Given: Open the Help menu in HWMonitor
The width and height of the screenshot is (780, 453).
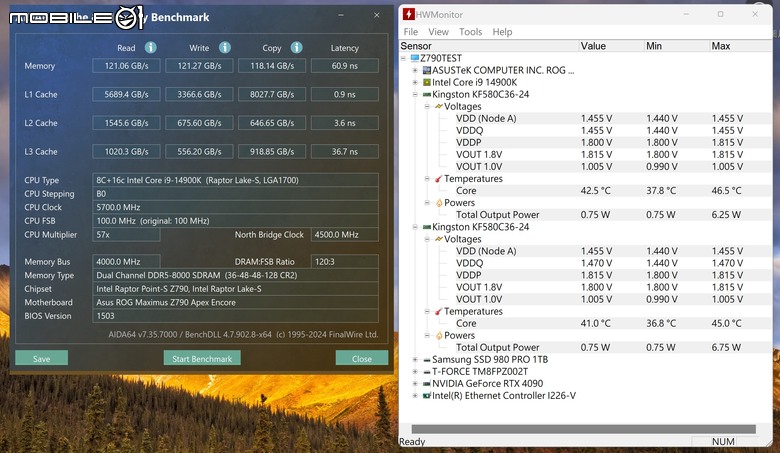Looking at the screenshot, I should 502,32.
